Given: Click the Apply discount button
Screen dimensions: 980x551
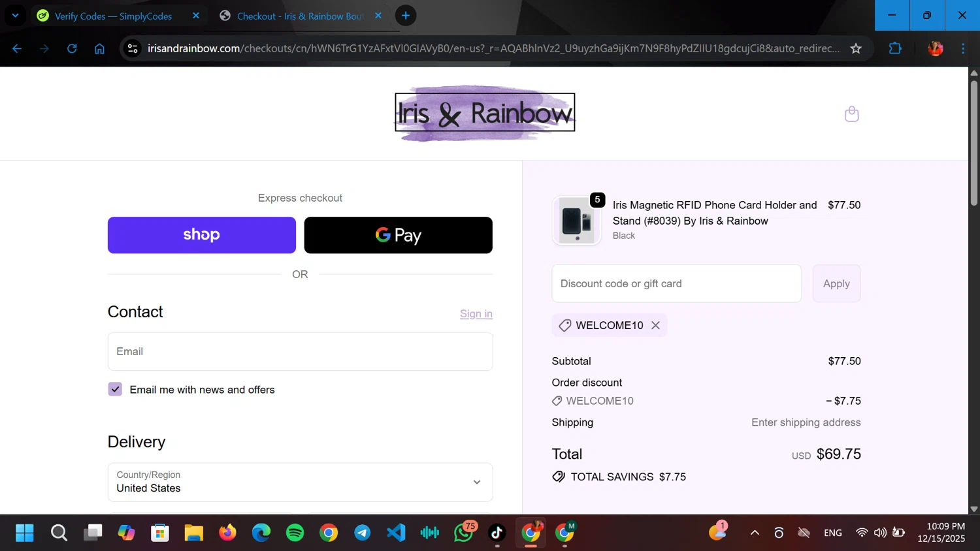Looking at the screenshot, I should [836, 283].
